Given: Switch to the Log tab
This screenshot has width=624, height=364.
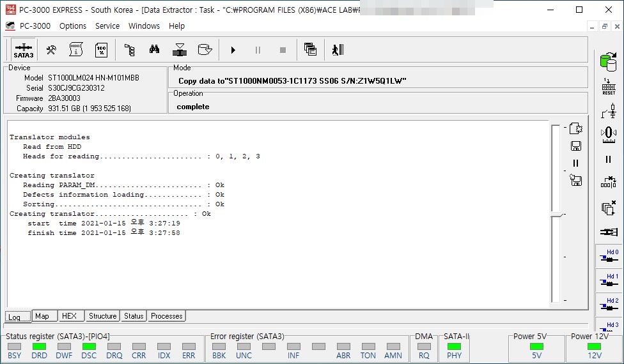Looking at the screenshot, I should click(17, 317).
